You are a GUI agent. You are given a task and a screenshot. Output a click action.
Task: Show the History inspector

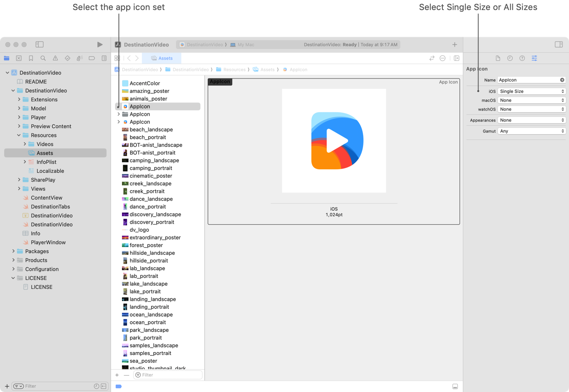(510, 58)
